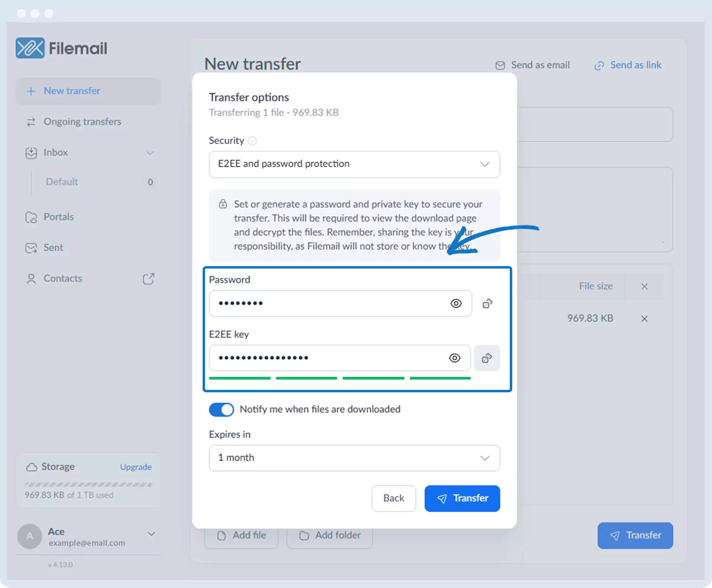Click the generate password dice icon
This screenshot has width=712, height=588.
coord(487,303)
